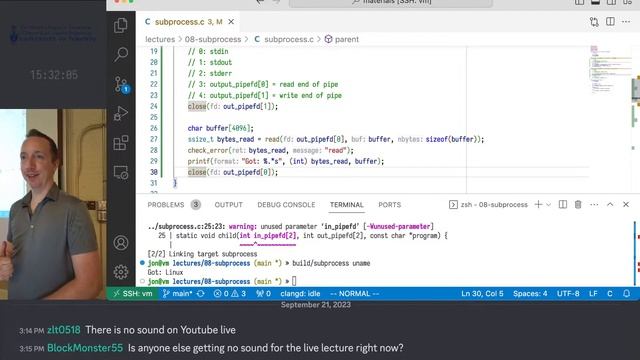Viewport: 640px width, 360px height.
Task: Open the Explorer view in the activity bar
Action: 121,26
